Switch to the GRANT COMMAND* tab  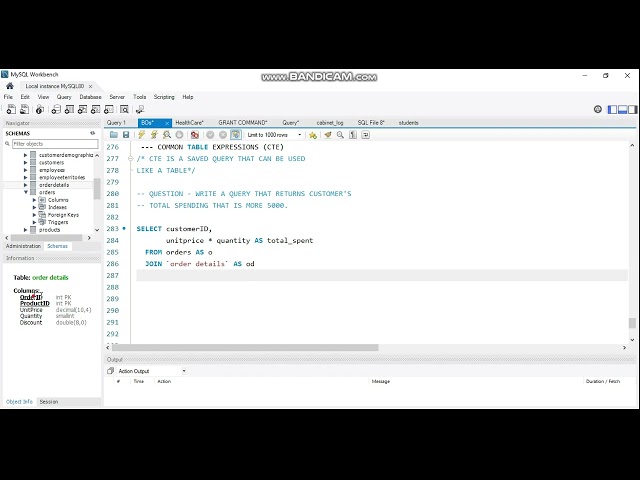(x=242, y=122)
